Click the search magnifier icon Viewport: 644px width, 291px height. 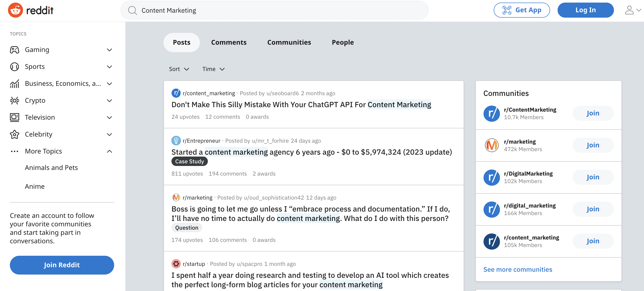[x=132, y=11]
